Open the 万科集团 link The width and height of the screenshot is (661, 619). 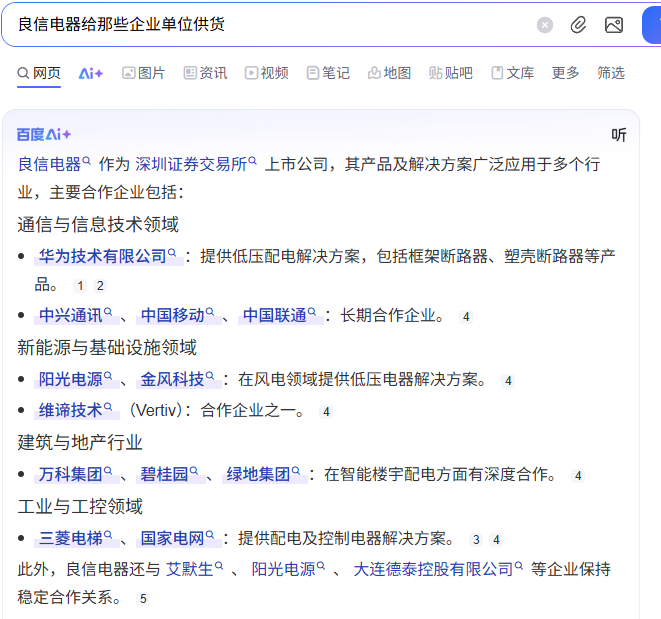pos(75,474)
